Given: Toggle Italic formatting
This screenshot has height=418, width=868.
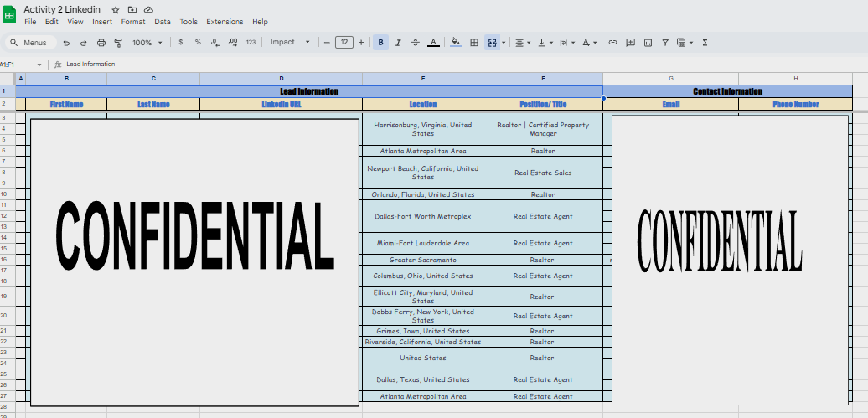Looking at the screenshot, I should (398, 43).
